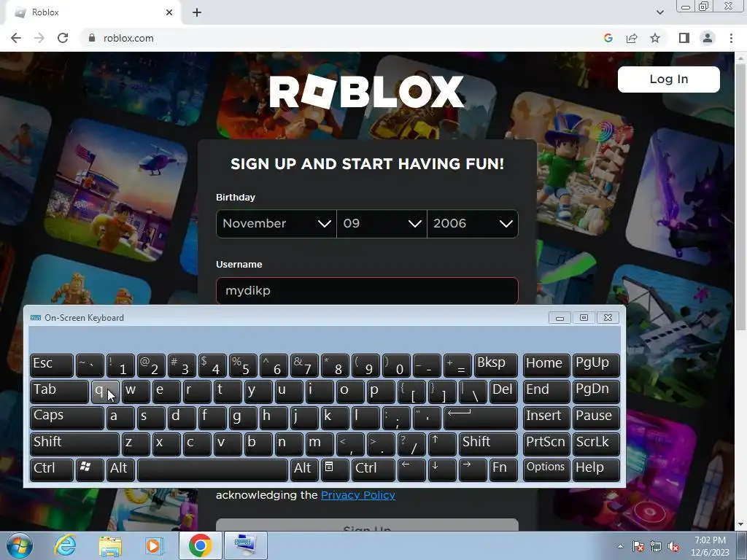Open the Privacy Policy link
747x560 pixels.
(x=357, y=495)
